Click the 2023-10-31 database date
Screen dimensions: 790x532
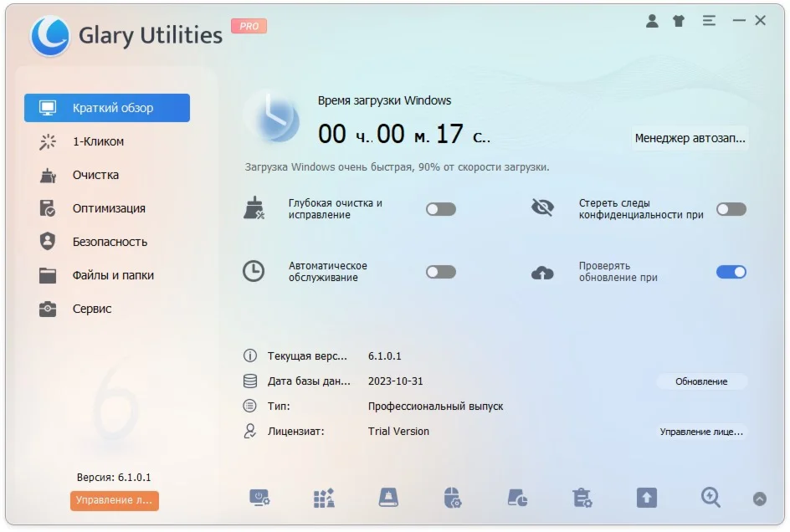(396, 381)
